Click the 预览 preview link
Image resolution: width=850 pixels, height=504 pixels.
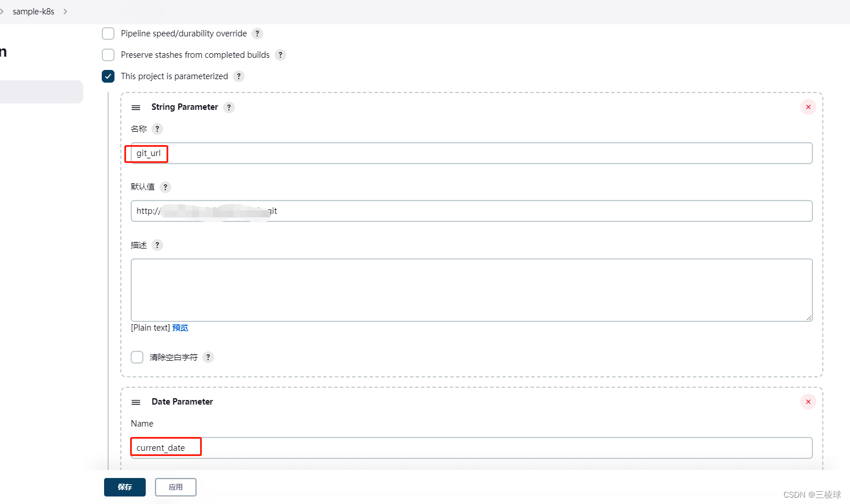click(180, 327)
